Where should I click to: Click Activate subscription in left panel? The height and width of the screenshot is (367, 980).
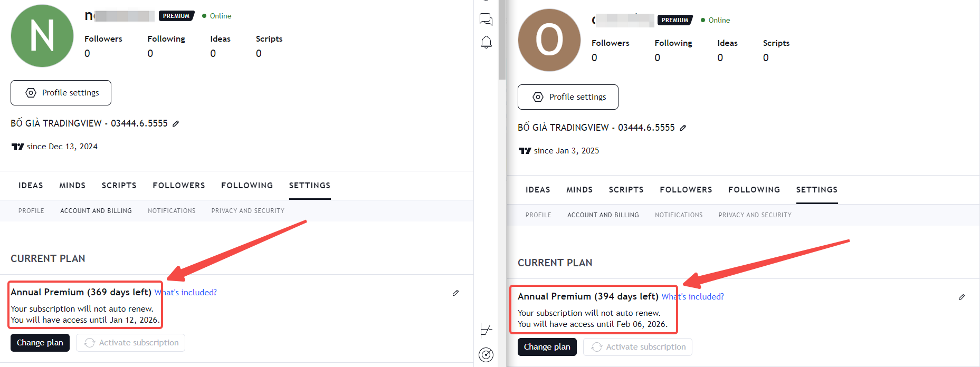130,343
